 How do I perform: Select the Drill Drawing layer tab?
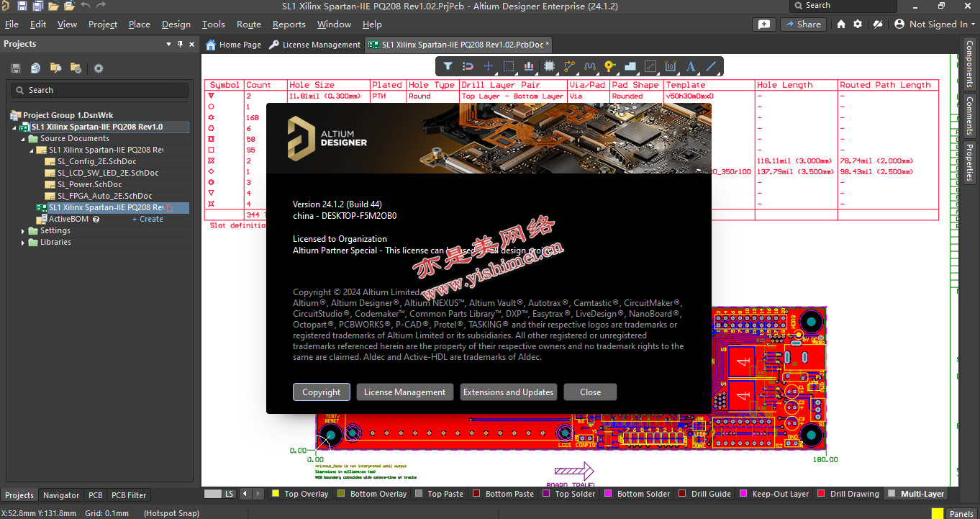tap(848, 494)
